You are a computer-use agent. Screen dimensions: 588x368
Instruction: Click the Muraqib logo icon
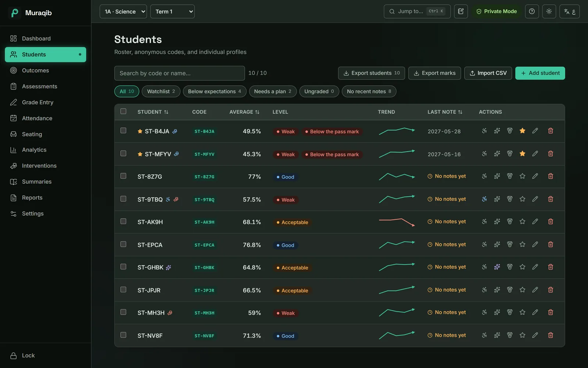pos(15,13)
